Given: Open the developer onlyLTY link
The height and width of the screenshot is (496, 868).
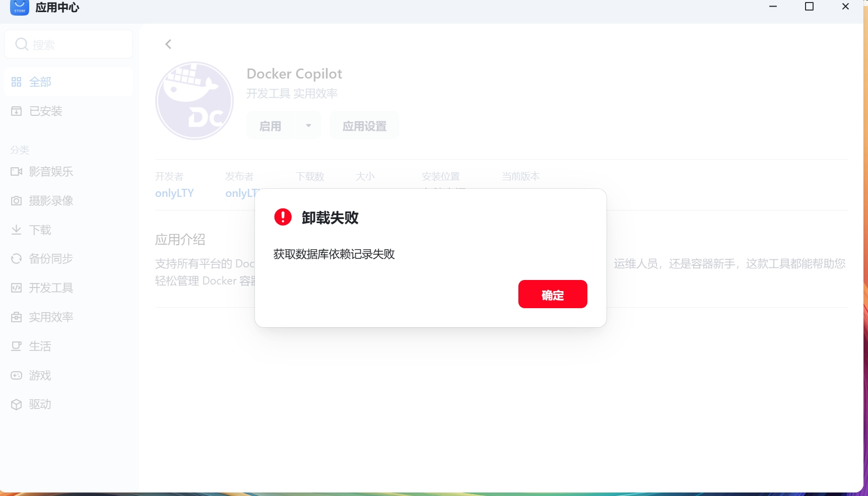Looking at the screenshot, I should [174, 193].
